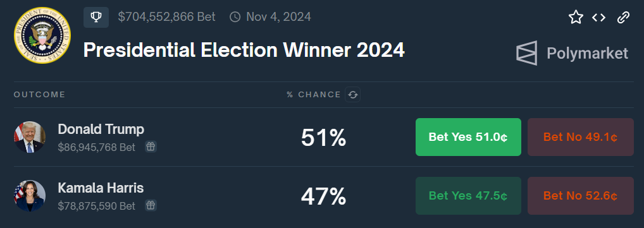
Task: Copy market link via chain icon
Action: point(624,17)
